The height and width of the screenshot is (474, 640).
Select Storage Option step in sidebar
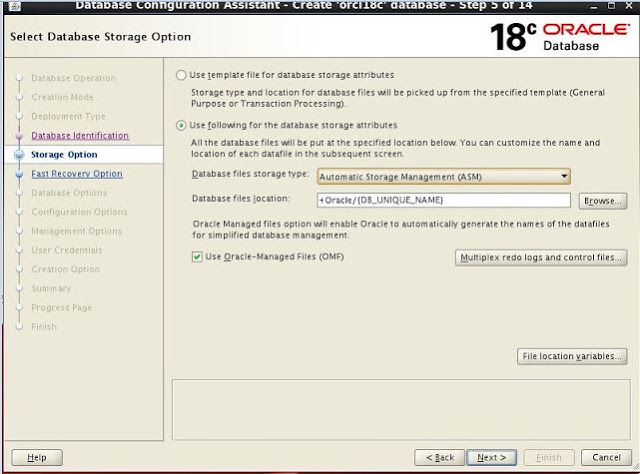tap(64, 154)
